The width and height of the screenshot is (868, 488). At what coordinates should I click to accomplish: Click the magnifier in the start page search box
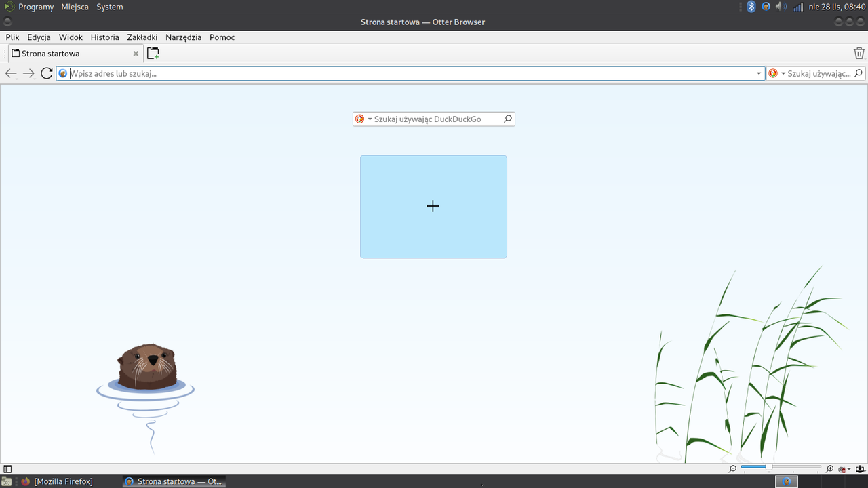coord(508,119)
